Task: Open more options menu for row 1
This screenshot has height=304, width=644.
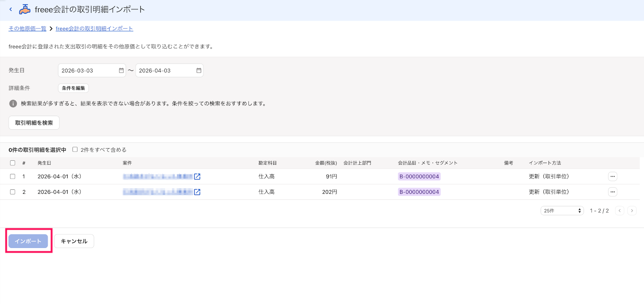Action: click(x=612, y=176)
